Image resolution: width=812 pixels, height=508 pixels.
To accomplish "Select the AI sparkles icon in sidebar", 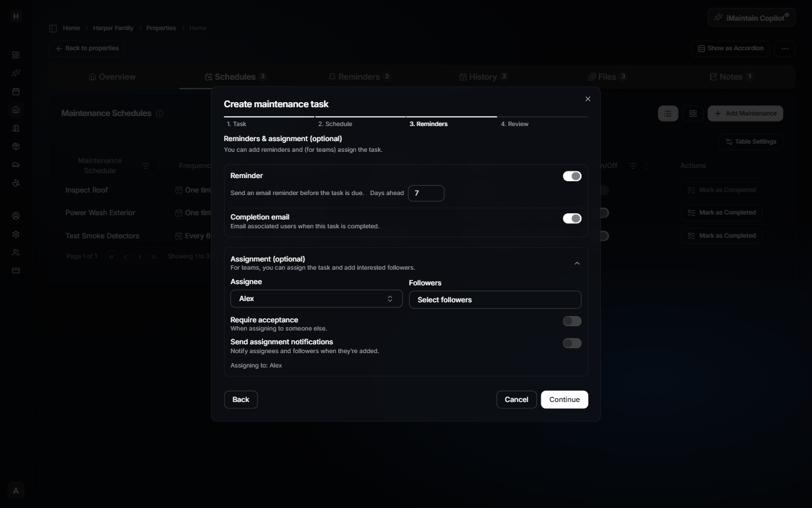I will coord(16,73).
